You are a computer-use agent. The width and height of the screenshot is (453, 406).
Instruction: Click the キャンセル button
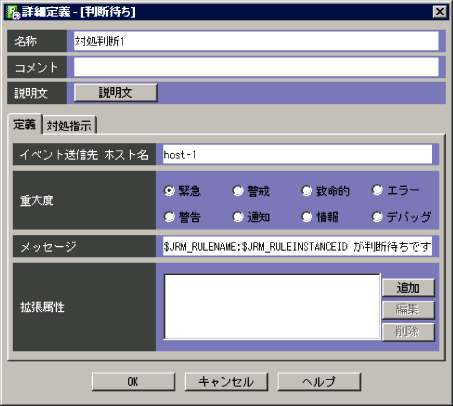tap(226, 382)
